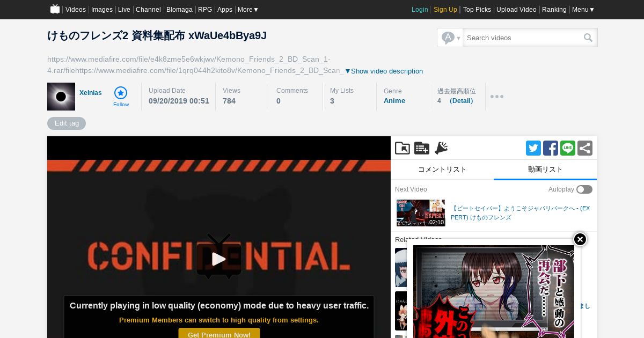The height and width of the screenshot is (338, 644).
Task: Switch to the コメントリスト tab
Action: (x=442, y=170)
